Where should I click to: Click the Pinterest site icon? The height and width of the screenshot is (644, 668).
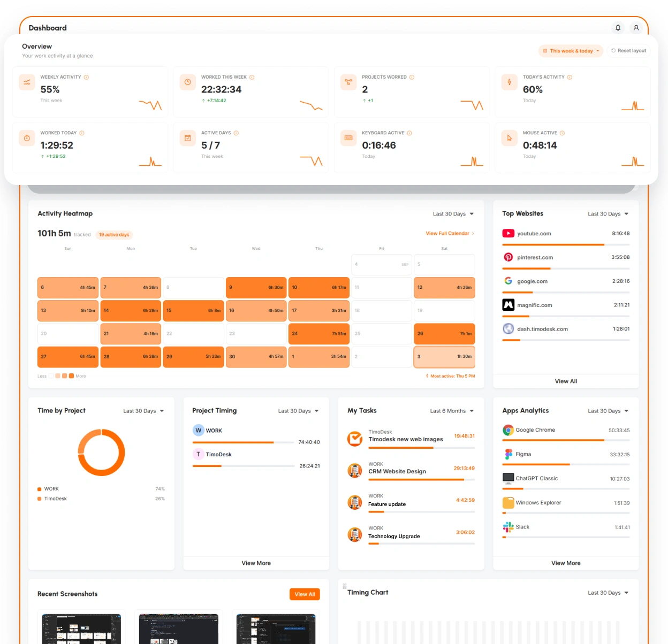[508, 257]
